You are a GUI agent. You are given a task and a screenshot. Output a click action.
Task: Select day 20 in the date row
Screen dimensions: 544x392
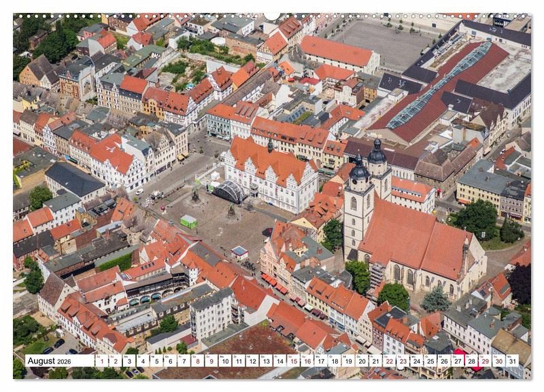pos(361,361)
